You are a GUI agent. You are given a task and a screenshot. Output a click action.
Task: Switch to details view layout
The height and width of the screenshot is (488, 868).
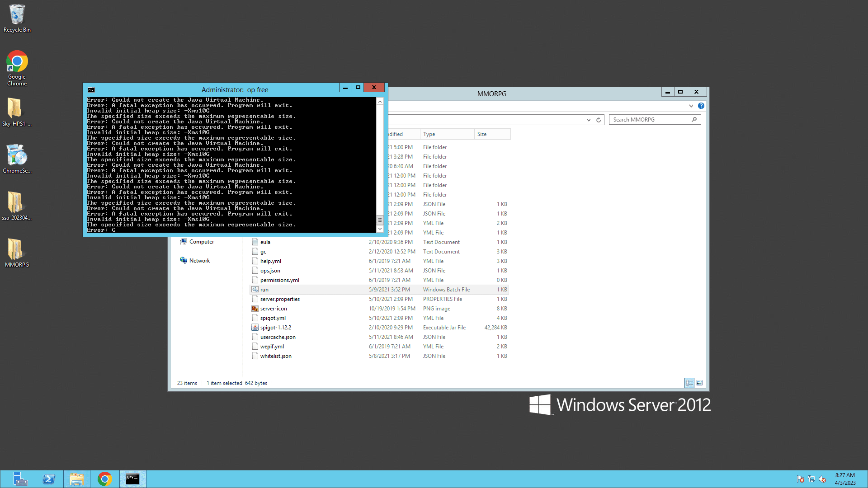coord(689,383)
